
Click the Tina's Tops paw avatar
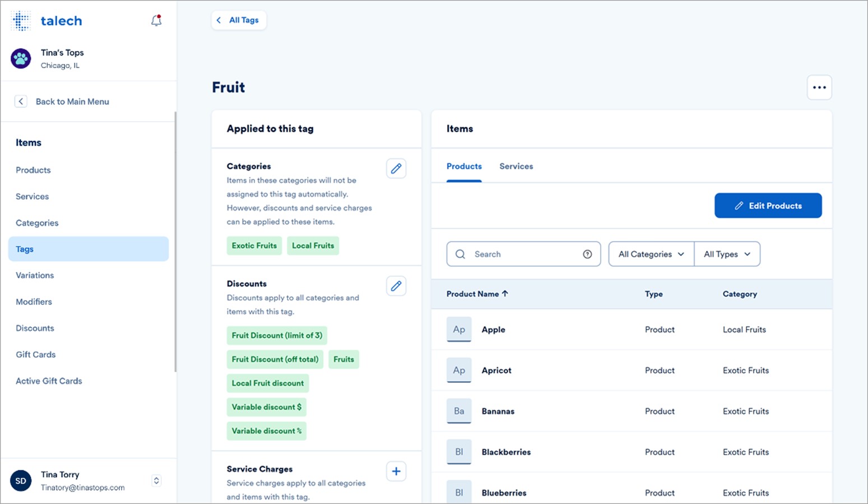[21, 58]
